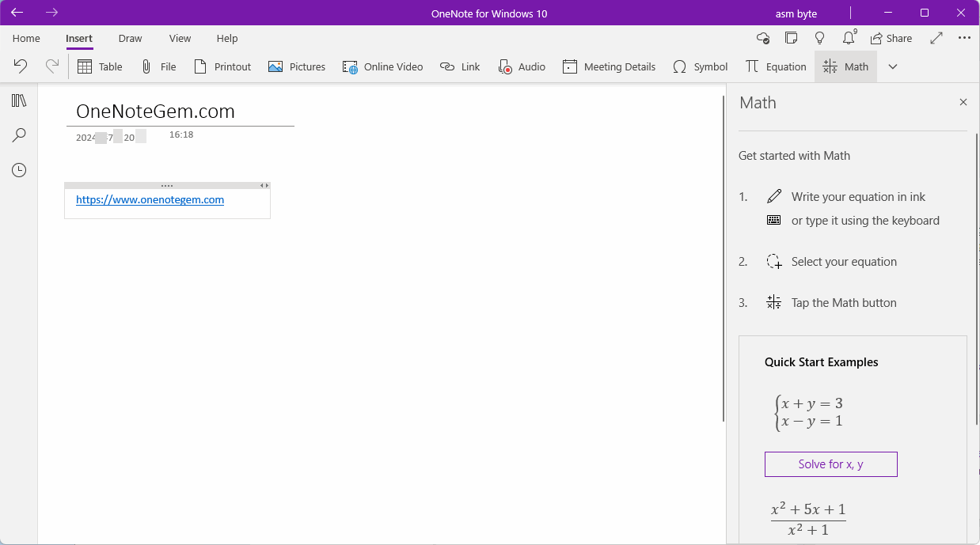Open Recent notes clock icon
Image resolution: width=980 pixels, height=545 pixels.
pyautogui.click(x=19, y=170)
